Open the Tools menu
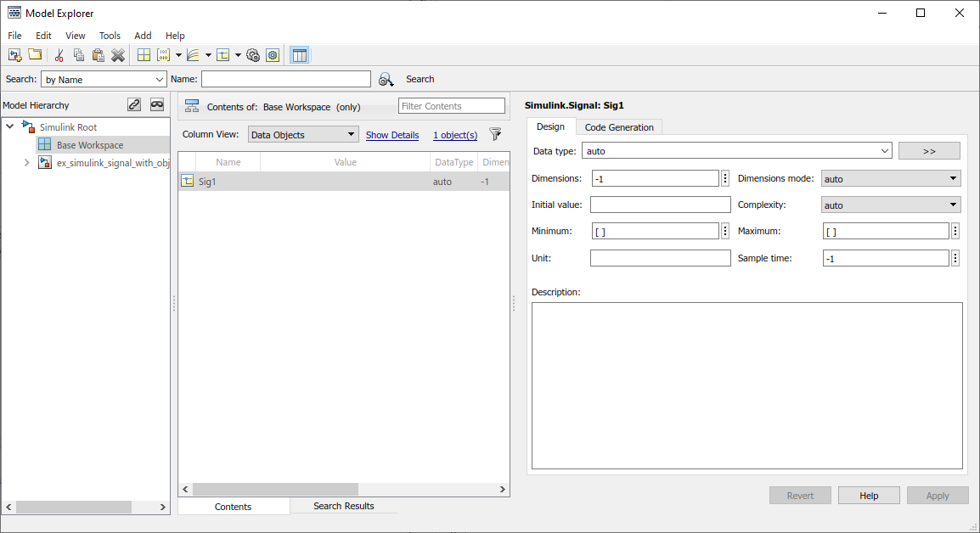980x533 pixels. [110, 36]
